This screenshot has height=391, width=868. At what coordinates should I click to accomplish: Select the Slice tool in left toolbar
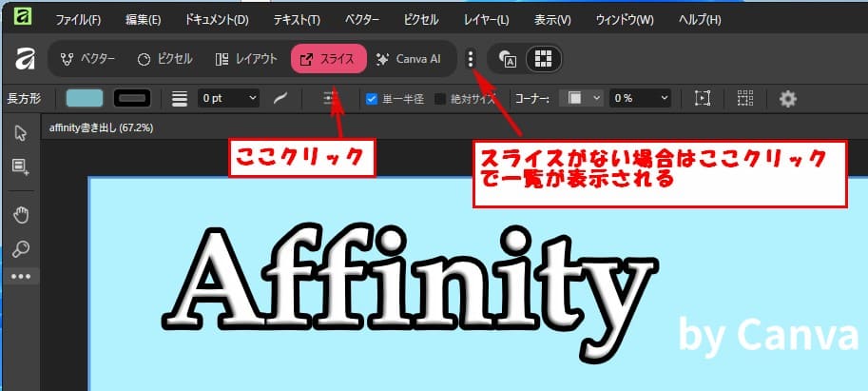[x=19, y=166]
